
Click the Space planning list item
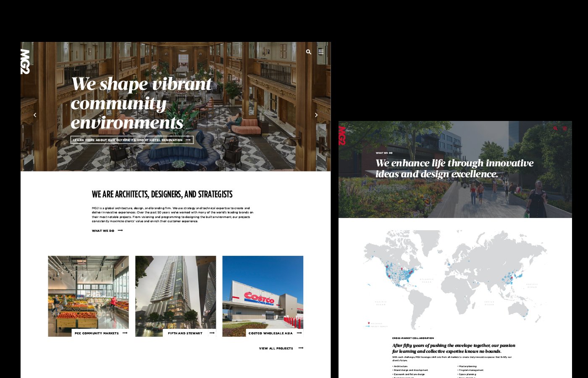[x=467, y=374]
